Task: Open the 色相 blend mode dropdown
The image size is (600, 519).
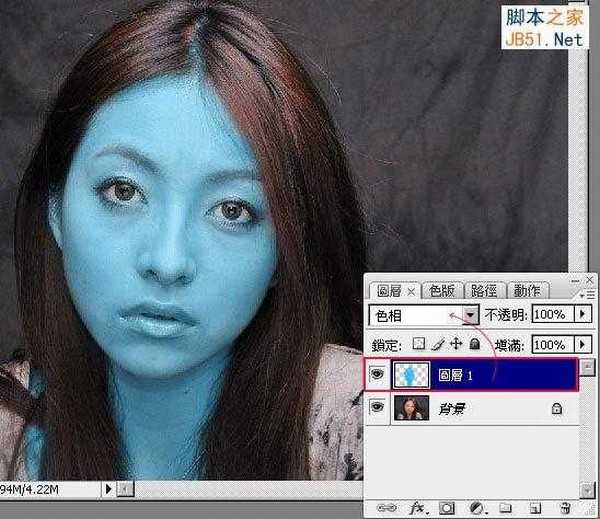Action: (469, 315)
